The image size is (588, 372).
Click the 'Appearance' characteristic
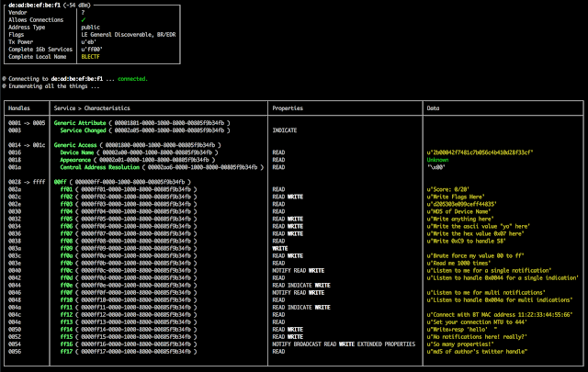75,160
